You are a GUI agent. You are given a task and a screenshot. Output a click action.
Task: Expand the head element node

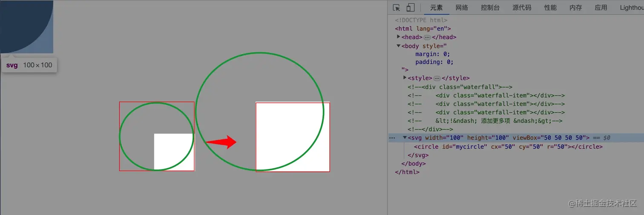pos(399,37)
